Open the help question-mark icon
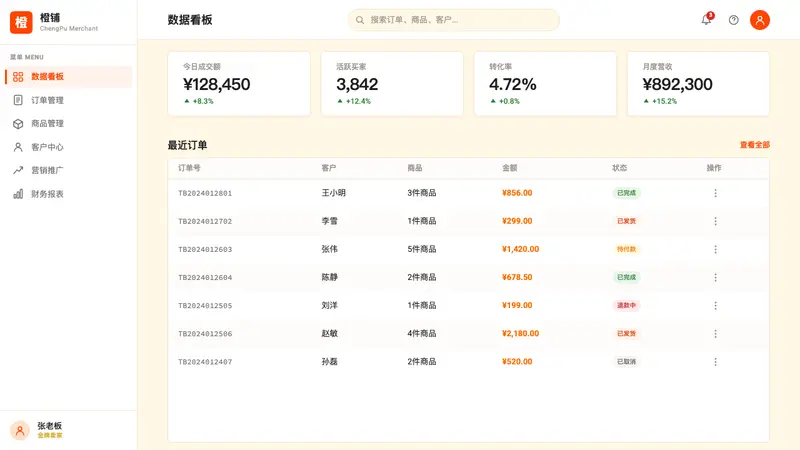Viewport: 800px width, 450px height. pos(733,20)
